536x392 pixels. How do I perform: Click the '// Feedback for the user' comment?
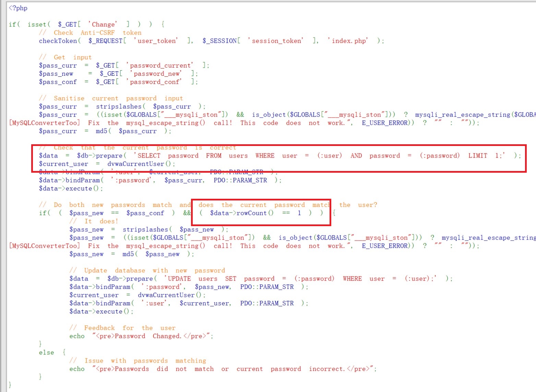122,328
